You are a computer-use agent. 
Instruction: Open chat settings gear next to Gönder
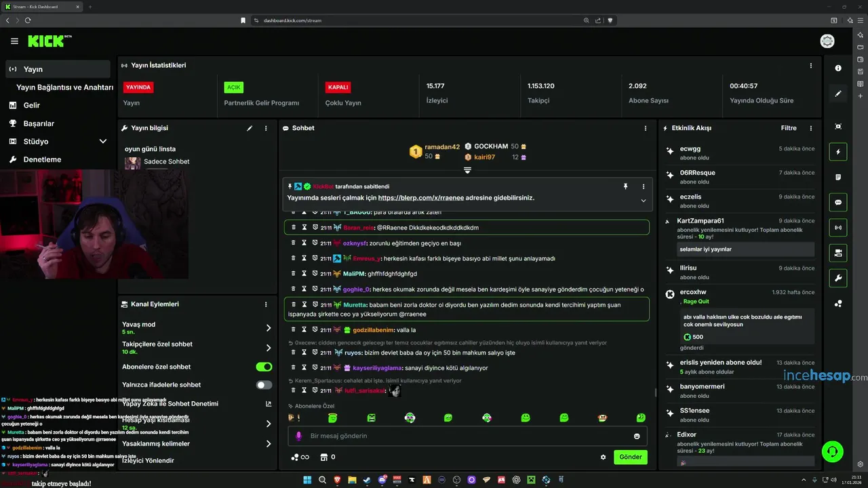pyautogui.click(x=603, y=457)
